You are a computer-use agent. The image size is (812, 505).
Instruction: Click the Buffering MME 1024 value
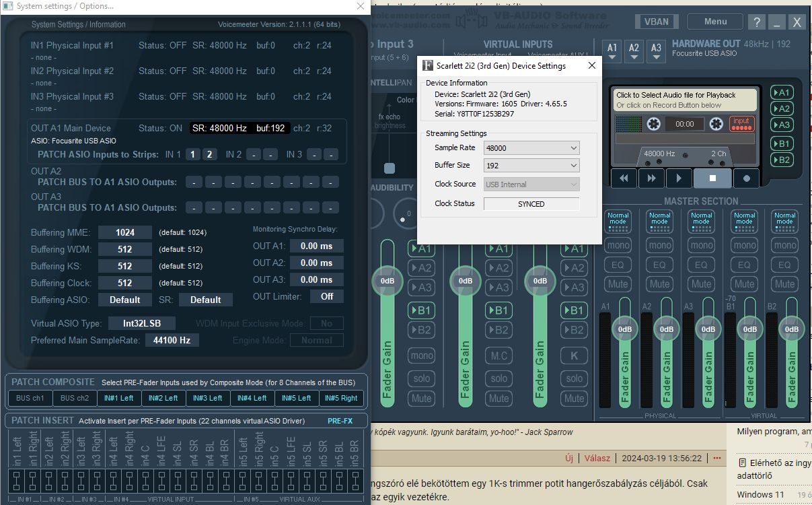125,232
